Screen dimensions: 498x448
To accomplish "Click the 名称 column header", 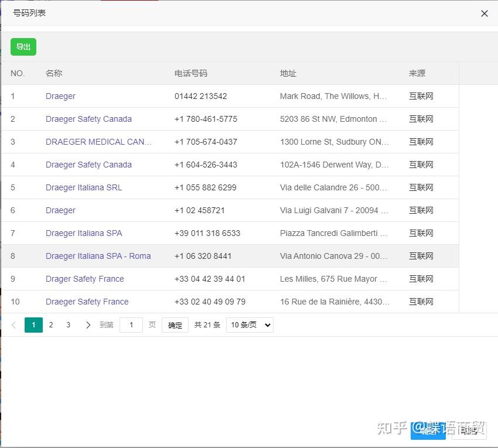I will click(54, 73).
